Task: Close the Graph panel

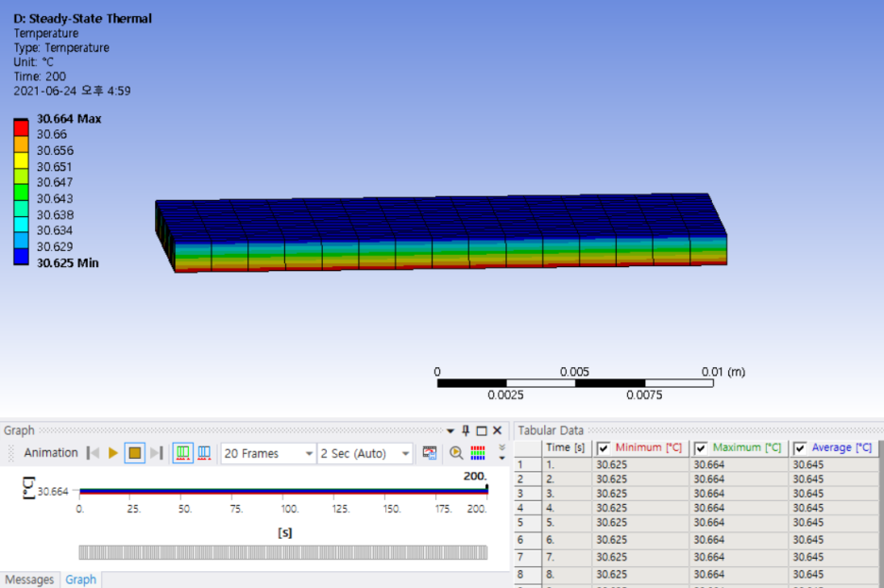Action: (x=497, y=430)
